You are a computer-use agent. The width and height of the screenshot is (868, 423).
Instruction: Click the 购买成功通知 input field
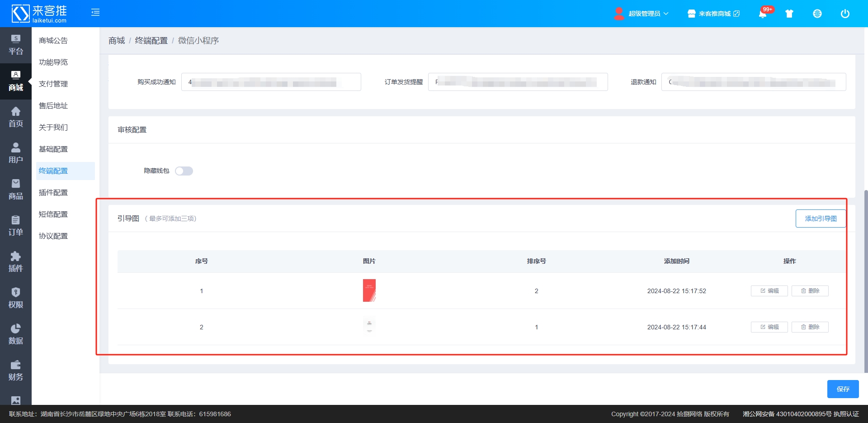(271, 82)
